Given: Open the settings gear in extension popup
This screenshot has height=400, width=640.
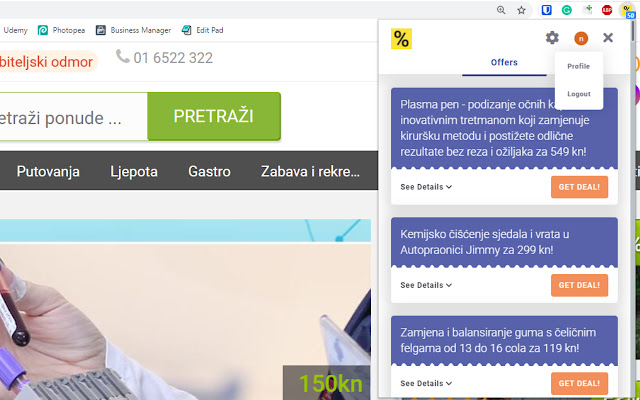Looking at the screenshot, I should (x=552, y=38).
